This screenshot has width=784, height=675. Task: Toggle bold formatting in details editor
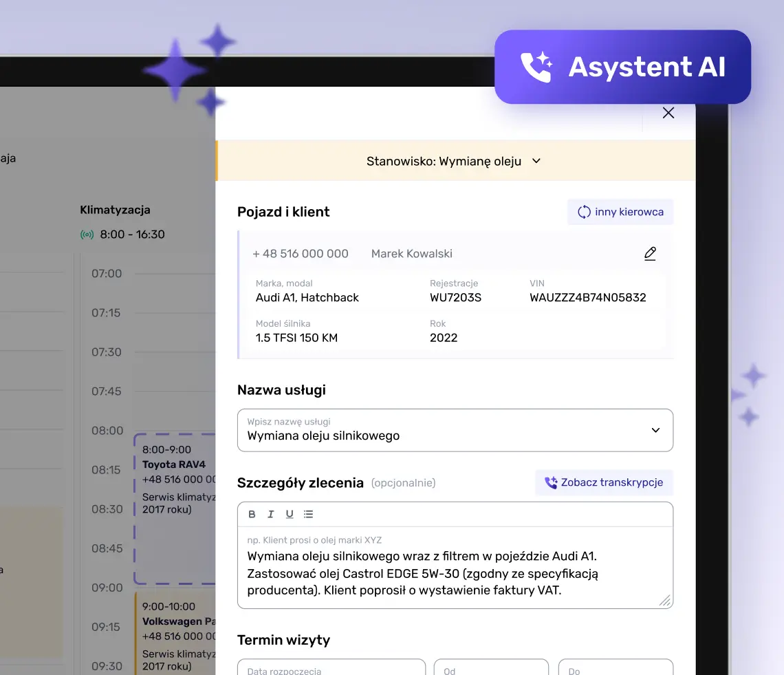pyautogui.click(x=252, y=514)
